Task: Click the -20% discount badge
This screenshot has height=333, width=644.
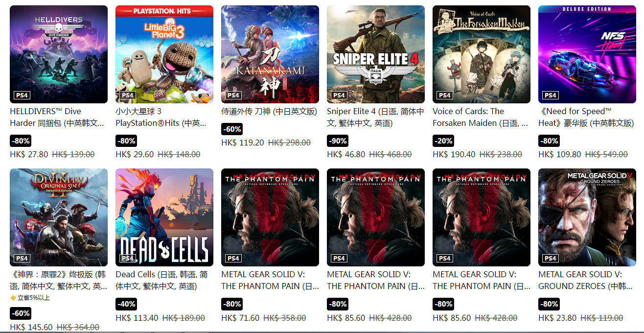Action: [443, 141]
